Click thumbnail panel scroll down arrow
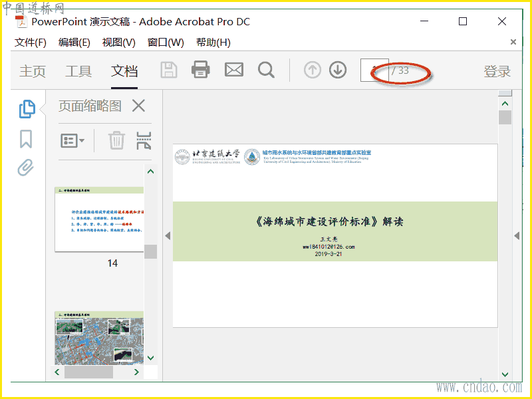This screenshot has height=399, width=532. [151, 358]
